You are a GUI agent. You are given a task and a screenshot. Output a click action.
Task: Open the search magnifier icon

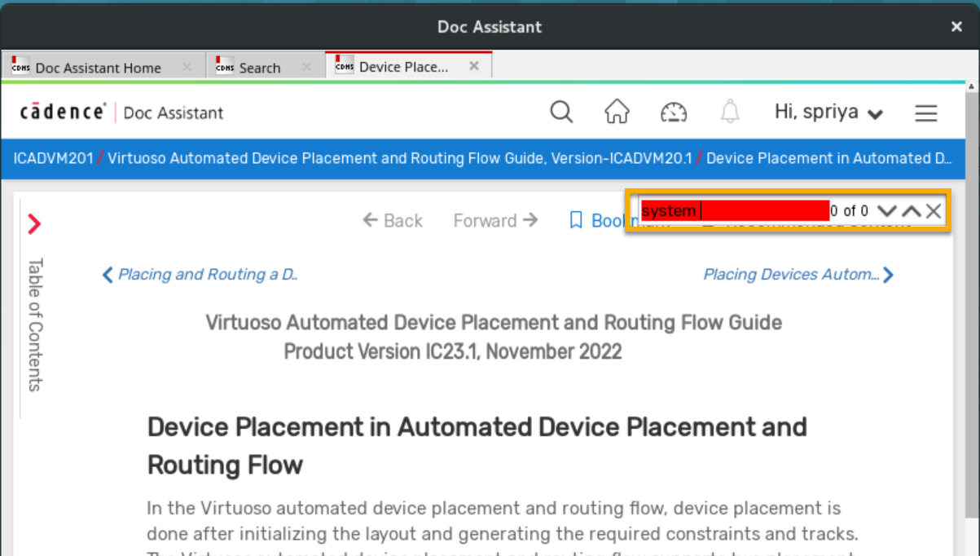(x=561, y=112)
